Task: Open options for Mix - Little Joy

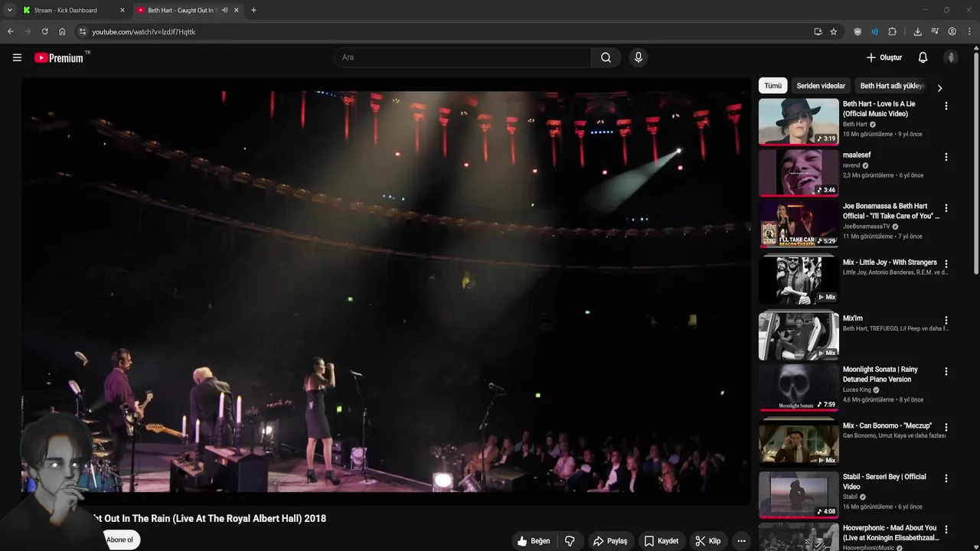Action: coord(946,264)
